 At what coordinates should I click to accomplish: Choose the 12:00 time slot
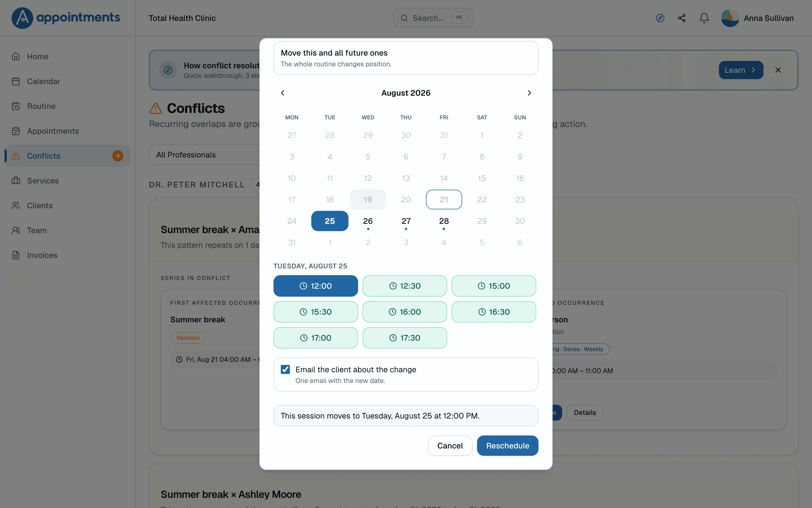(x=315, y=286)
